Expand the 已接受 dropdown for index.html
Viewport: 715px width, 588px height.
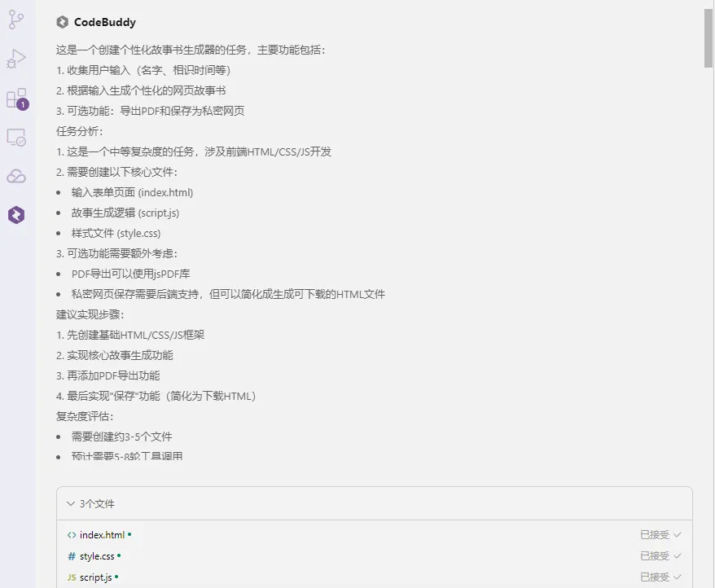point(678,534)
